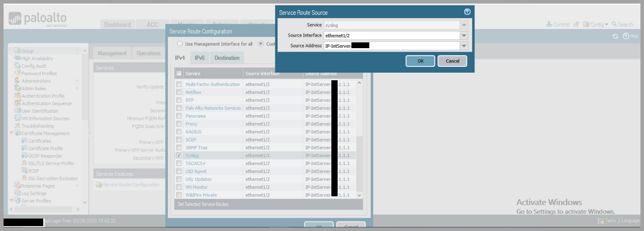This screenshot has height=231, width=644.
Task: Check the WildFire Private row checkbox
Action: 179,195
